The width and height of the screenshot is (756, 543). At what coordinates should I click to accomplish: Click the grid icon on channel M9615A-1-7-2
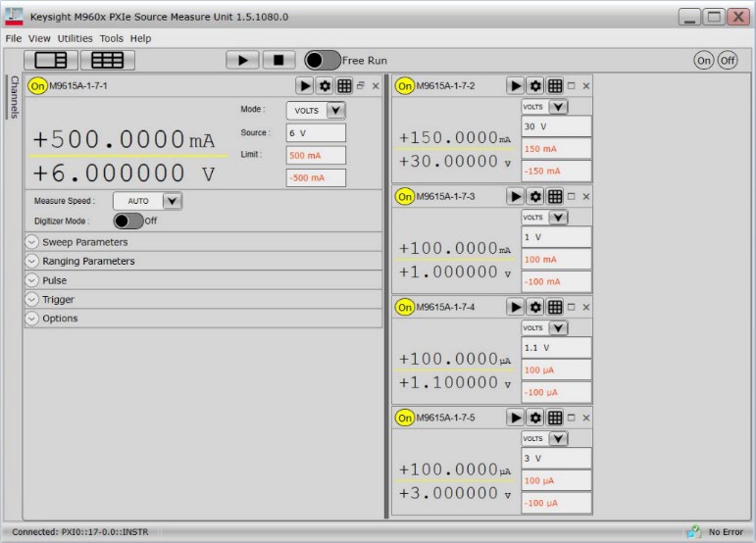coord(555,86)
